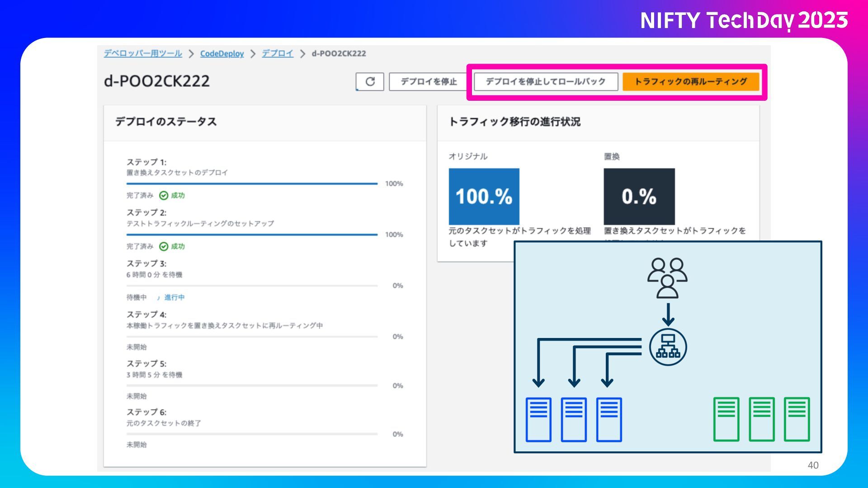Open the デベロッパー用ツール breadcrumb link
The height and width of the screenshot is (488, 868).
click(x=143, y=54)
